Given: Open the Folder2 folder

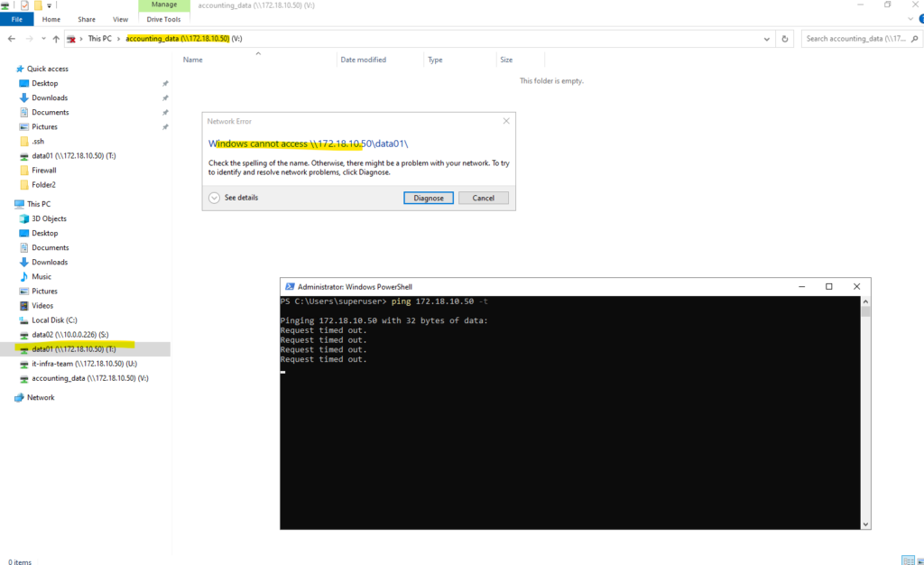Looking at the screenshot, I should (43, 185).
